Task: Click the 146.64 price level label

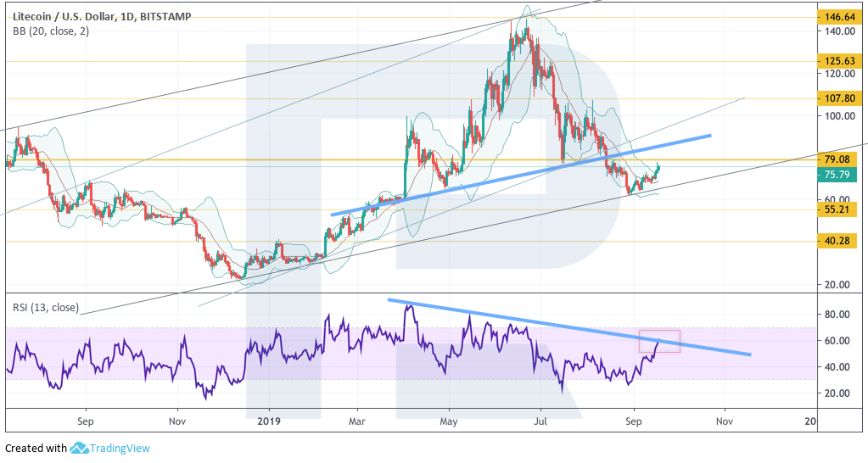Action: 838,17
